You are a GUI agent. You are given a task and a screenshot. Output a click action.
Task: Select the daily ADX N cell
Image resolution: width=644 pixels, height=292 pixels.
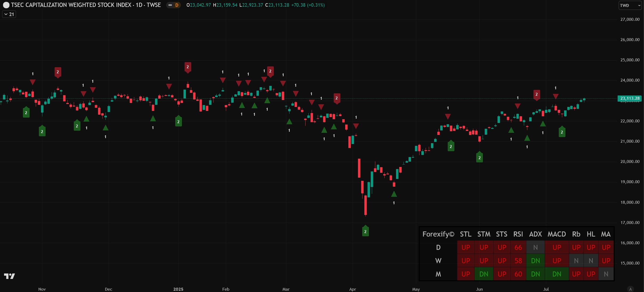[x=535, y=247]
